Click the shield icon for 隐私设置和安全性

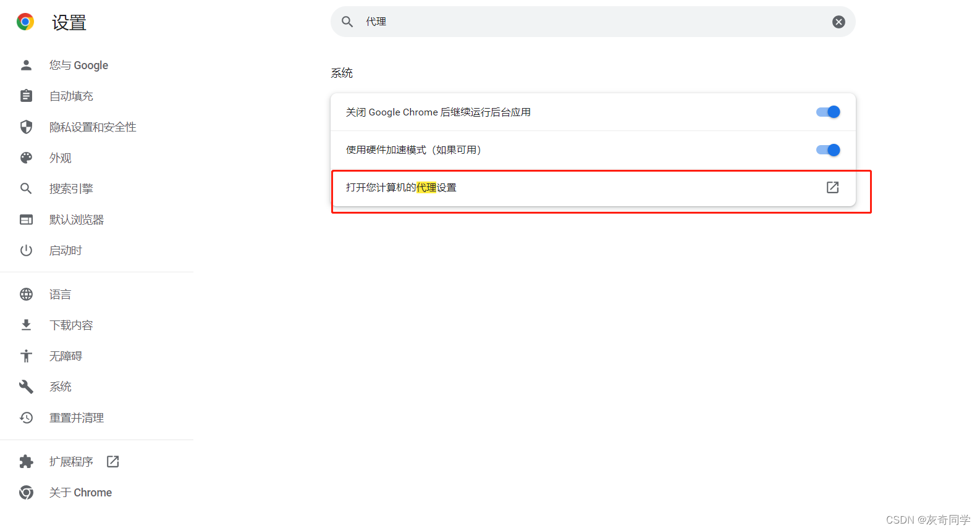pyautogui.click(x=26, y=127)
